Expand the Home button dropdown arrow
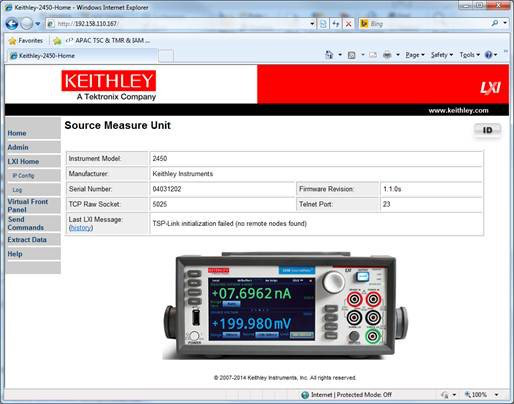The height and width of the screenshot is (404, 514). tap(340, 55)
